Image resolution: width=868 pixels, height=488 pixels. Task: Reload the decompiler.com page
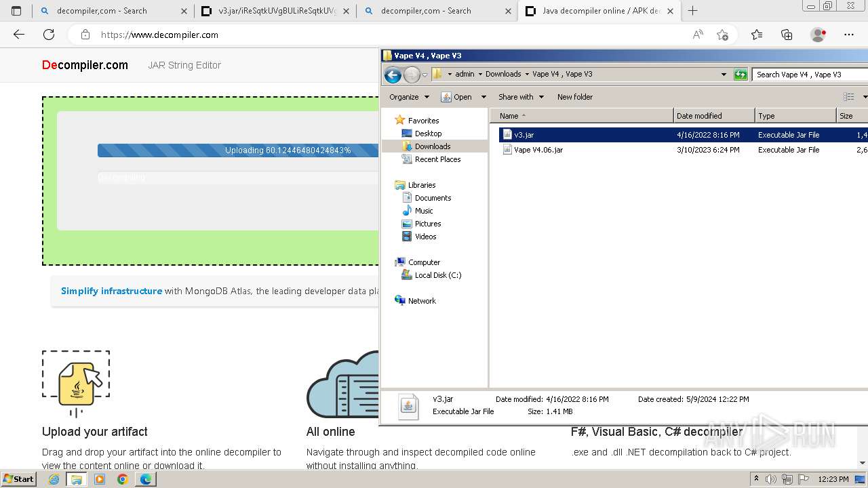coord(49,35)
